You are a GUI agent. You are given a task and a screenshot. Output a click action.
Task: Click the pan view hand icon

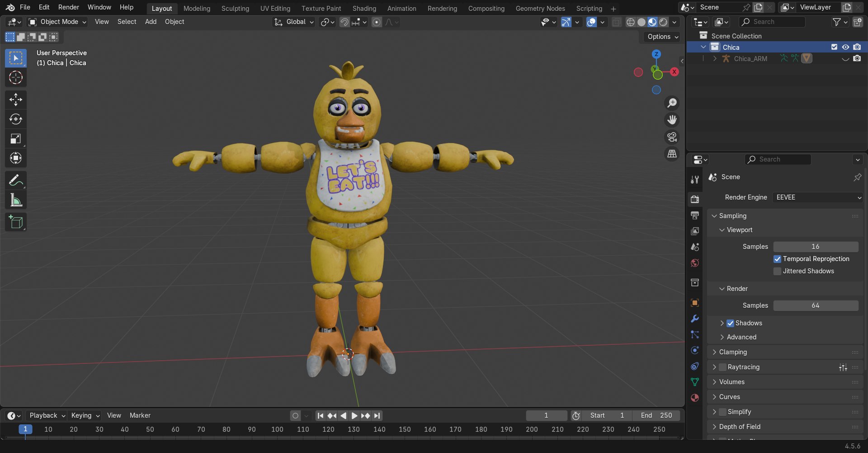coord(672,120)
